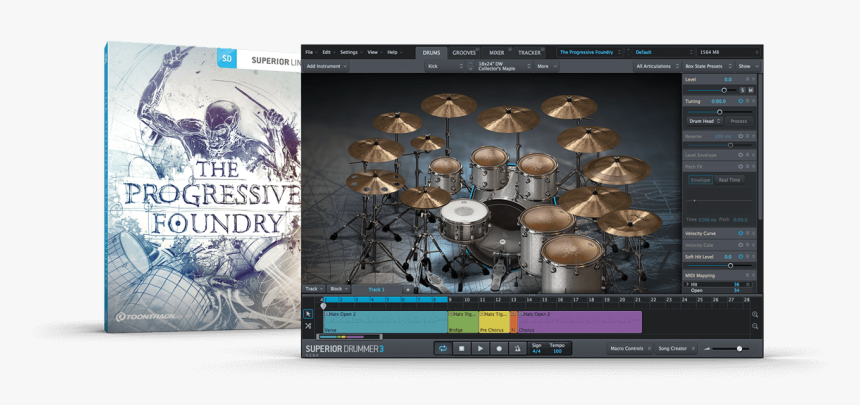Open the Help menu
The image size is (860, 405).
pyautogui.click(x=394, y=52)
